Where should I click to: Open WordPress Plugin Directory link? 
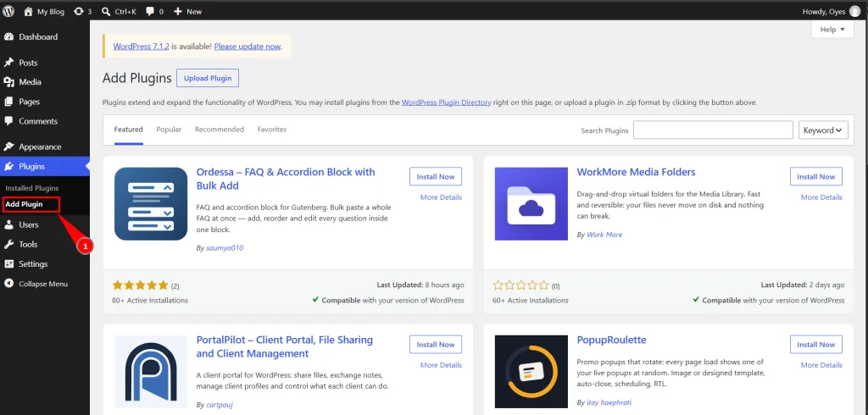446,102
